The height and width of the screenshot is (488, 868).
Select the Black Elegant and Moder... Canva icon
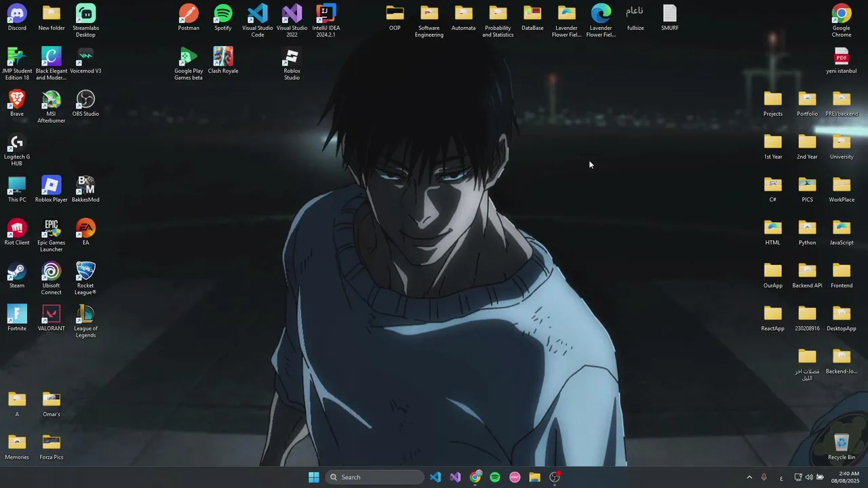52,64
